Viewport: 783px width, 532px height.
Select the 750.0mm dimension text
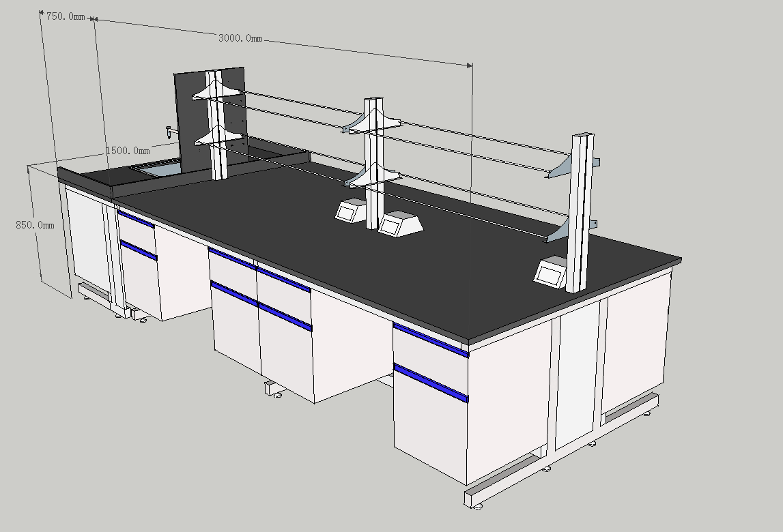click(x=65, y=16)
